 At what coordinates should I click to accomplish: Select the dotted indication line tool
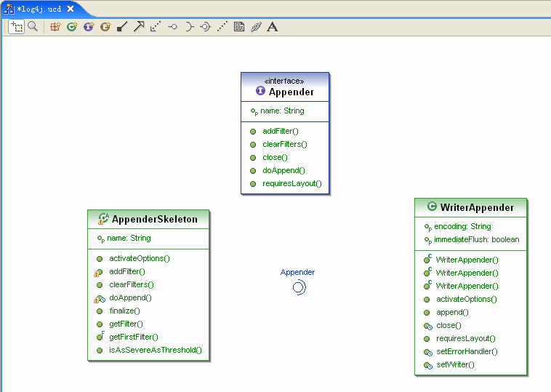click(x=222, y=27)
